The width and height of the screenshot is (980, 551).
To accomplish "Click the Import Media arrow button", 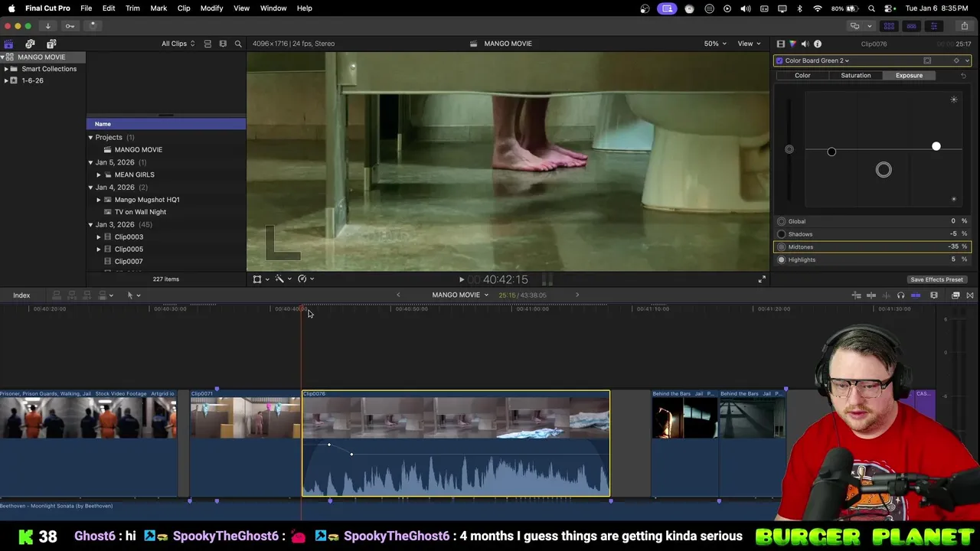I will (x=47, y=26).
